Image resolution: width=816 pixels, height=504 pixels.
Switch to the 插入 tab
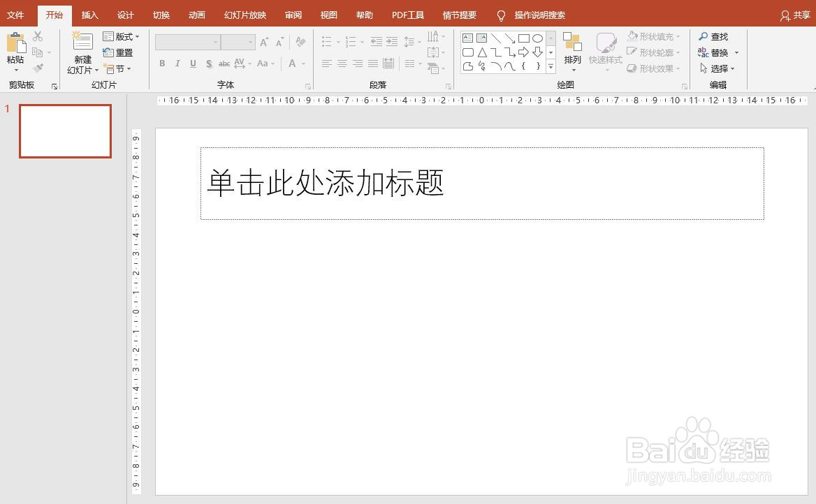pyautogui.click(x=89, y=15)
